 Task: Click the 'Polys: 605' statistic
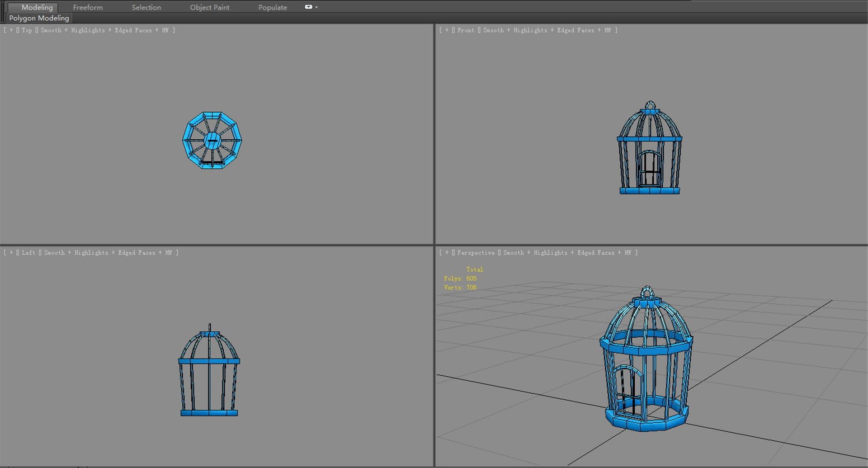(x=460, y=279)
